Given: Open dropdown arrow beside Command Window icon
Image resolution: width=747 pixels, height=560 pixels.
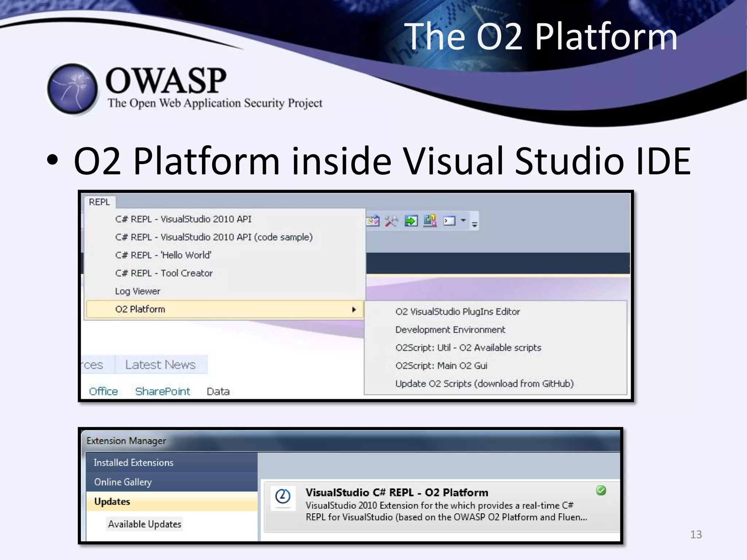Looking at the screenshot, I should point(463,220).
